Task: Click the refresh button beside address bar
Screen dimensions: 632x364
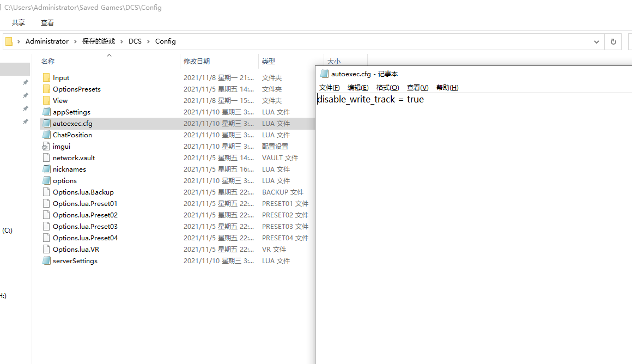Action: 613,41
